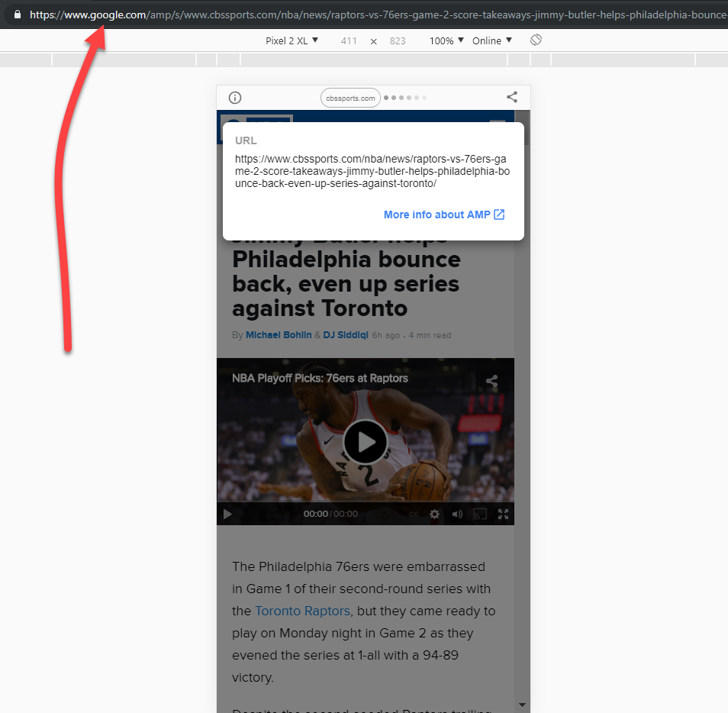Click the AMP info icon

[235, 98]
